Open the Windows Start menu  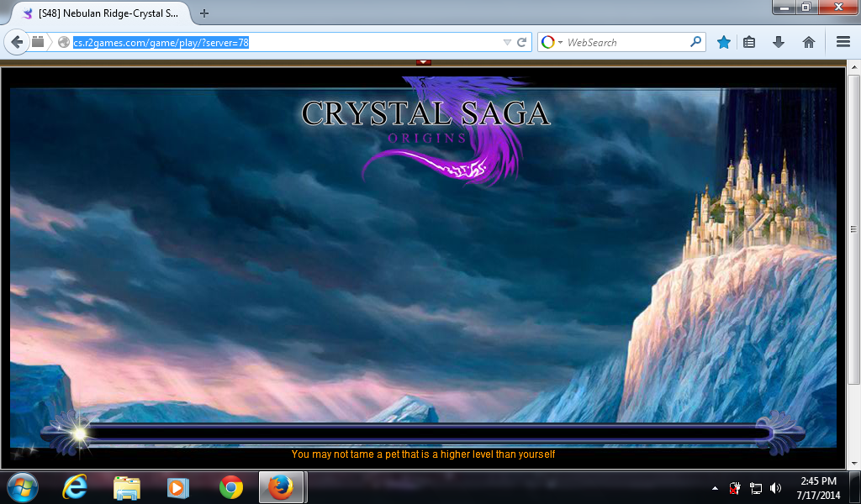(x=22, y=487)
